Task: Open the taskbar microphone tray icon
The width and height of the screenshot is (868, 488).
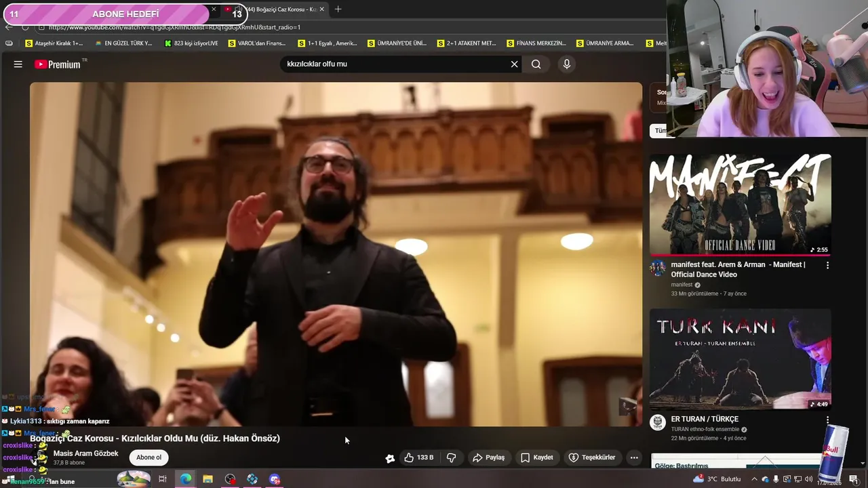Action: pos(776,479)
